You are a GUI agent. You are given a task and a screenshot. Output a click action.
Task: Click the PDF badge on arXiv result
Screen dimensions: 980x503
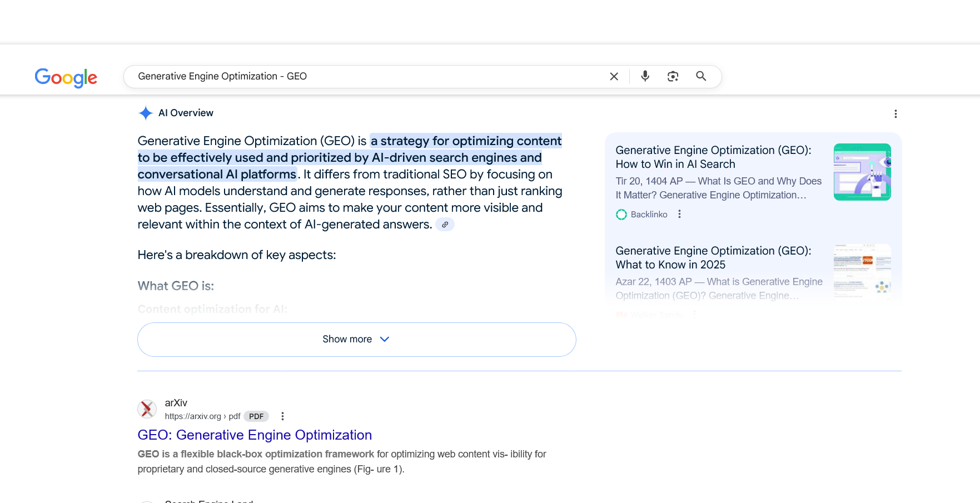click(256, 416)
